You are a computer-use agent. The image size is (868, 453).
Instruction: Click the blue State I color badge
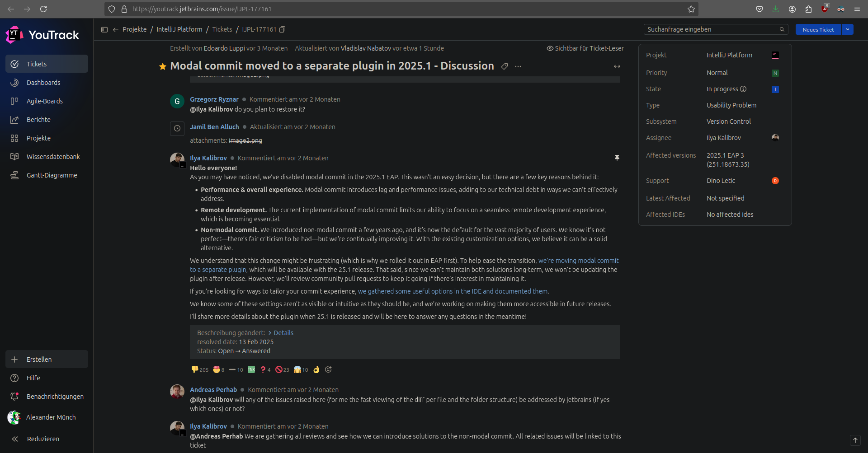coord(775,89)
